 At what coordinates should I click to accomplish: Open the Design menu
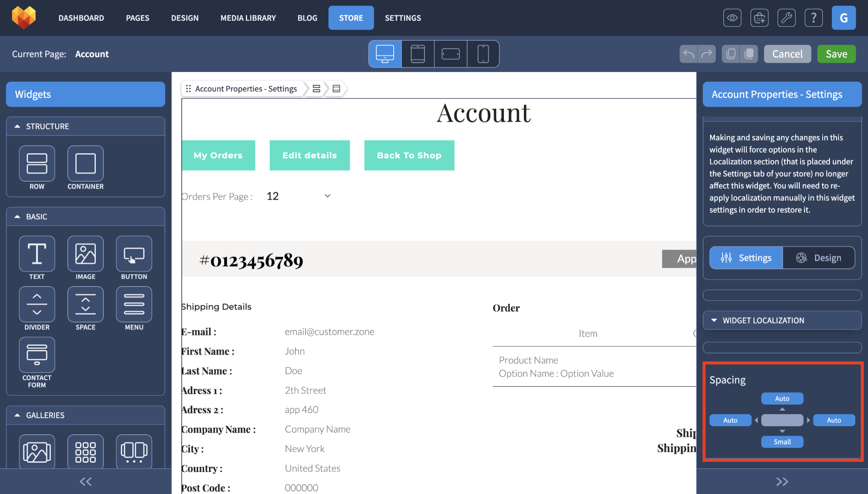(x=185, y=18)
